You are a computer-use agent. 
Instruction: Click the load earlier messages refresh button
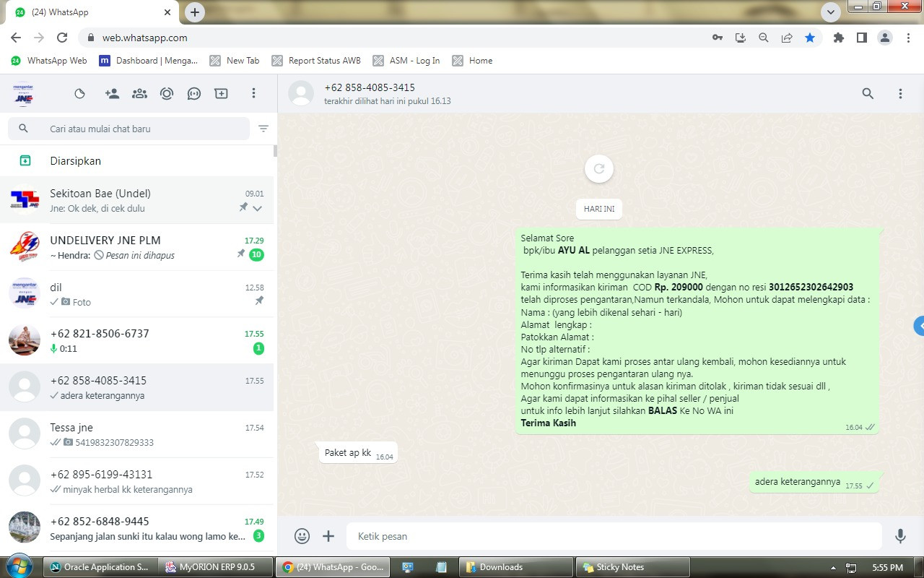click(599, 169)
